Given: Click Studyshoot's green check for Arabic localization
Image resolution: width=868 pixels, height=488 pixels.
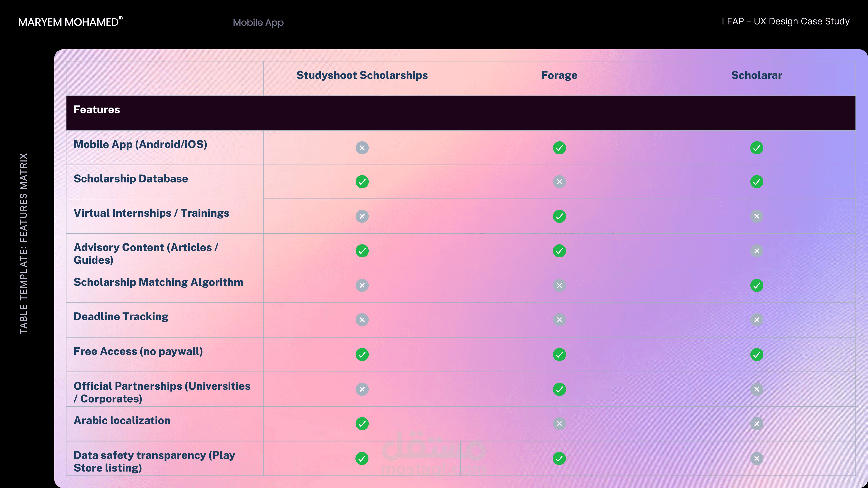Looking at the screenshot, I should [362, 424].
